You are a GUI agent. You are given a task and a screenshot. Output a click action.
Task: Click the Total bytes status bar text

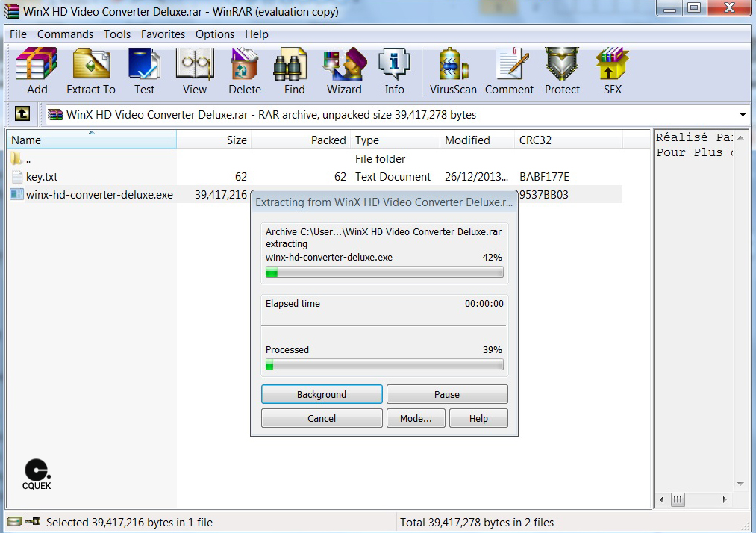[x=477, y=522]
